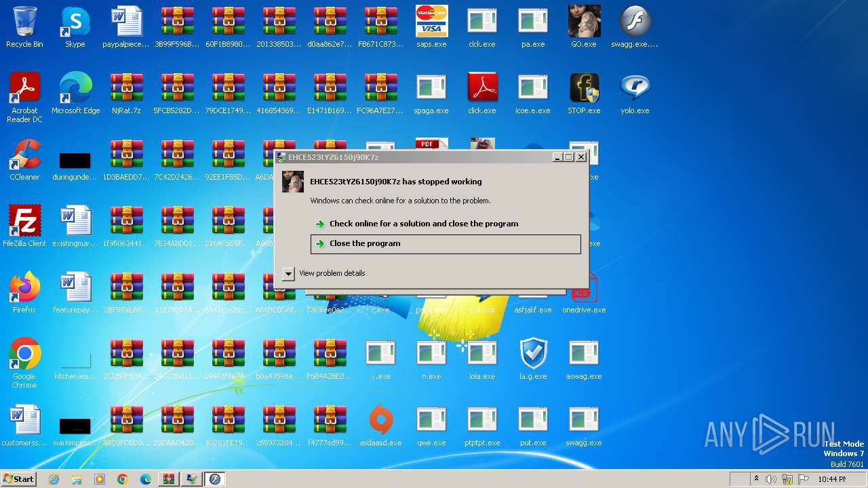
Task: Select the Firefox desktop shortcut
Action: 24,293
